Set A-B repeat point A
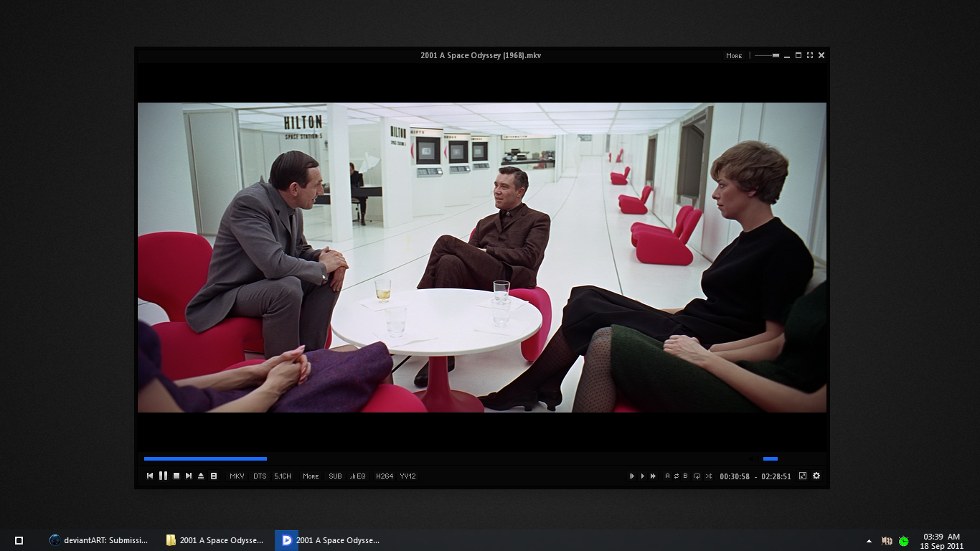980x551 pixels. tap(667, 476)
